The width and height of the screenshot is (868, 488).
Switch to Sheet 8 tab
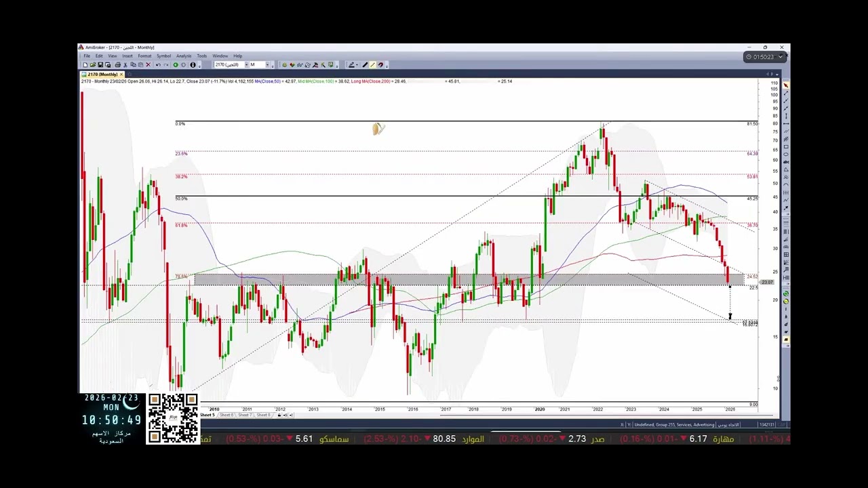pyautogui.click(x=263, y=415)
